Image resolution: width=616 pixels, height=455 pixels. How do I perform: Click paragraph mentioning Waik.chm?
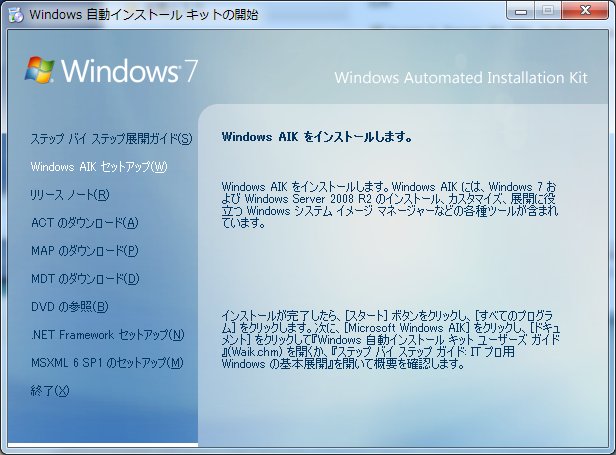390,340
